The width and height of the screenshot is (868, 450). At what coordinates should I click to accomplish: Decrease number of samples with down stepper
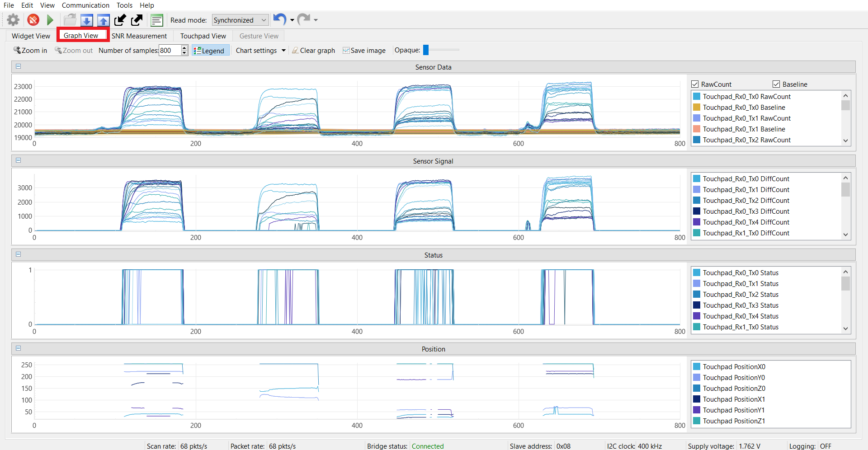point(184,53)
